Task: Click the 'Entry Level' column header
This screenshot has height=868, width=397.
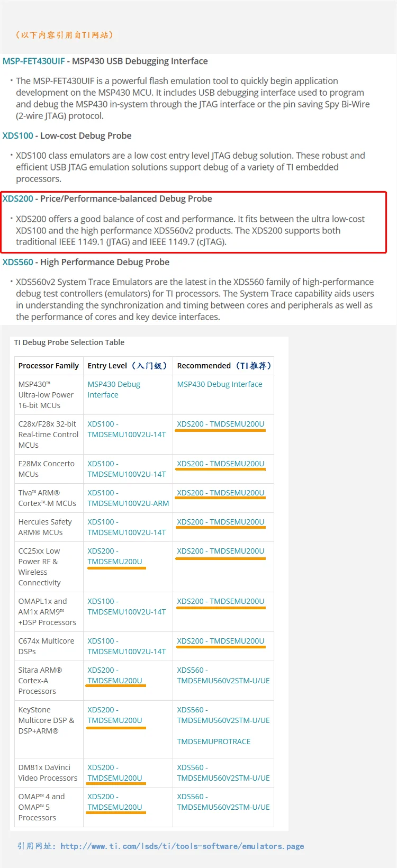Action: tap(128, 366)
